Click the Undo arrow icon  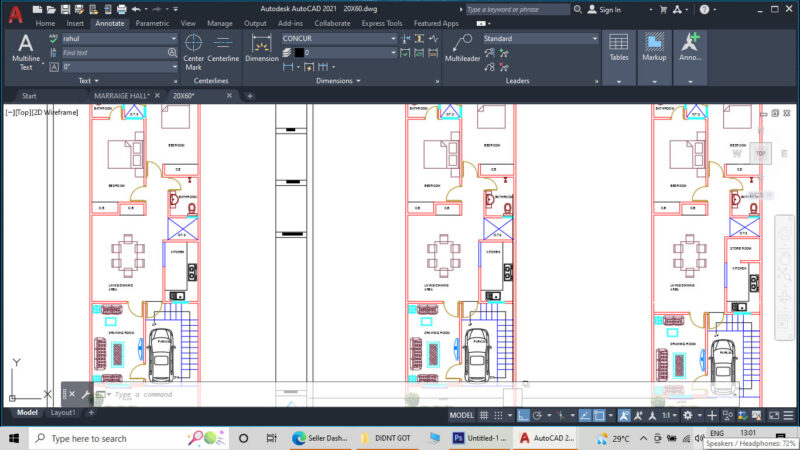pos(136,9)
